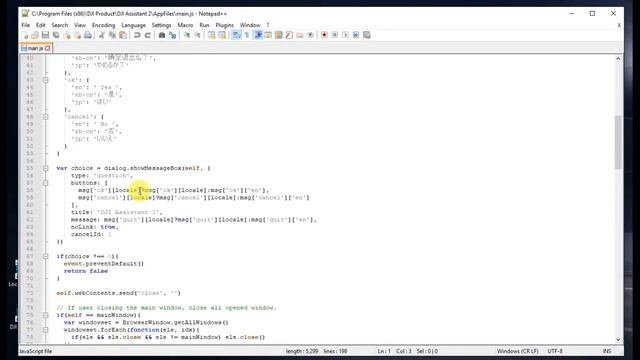The width and height of the screenshot is (640, 360).
Task: Redo the edit via toolbar icon
Action: (x=147, y=36)
